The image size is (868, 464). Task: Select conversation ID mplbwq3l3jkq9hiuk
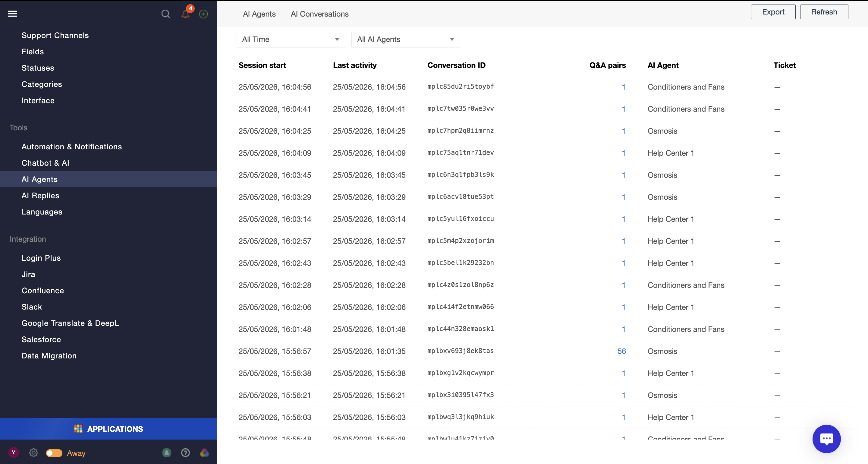click(461, 417)
